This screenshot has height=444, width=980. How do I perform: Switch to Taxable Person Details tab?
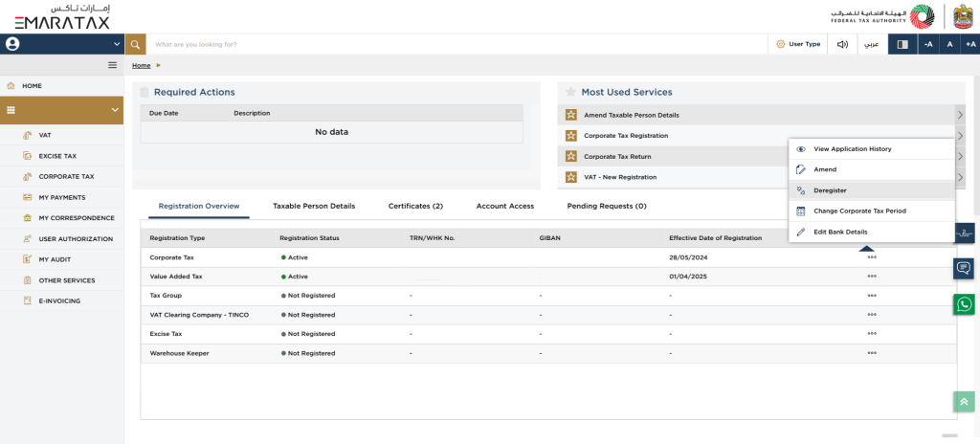point(314,206)
